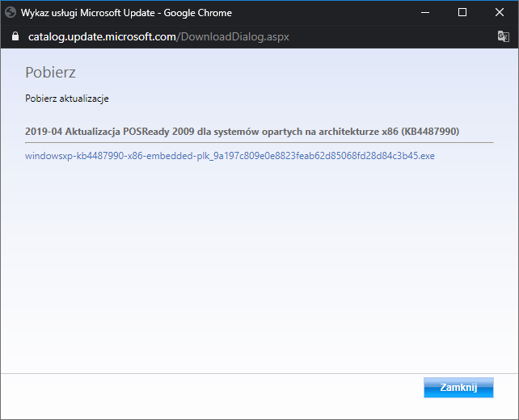Click the '2019-04 Aktualizacja POSReady 2009' title

242,132
